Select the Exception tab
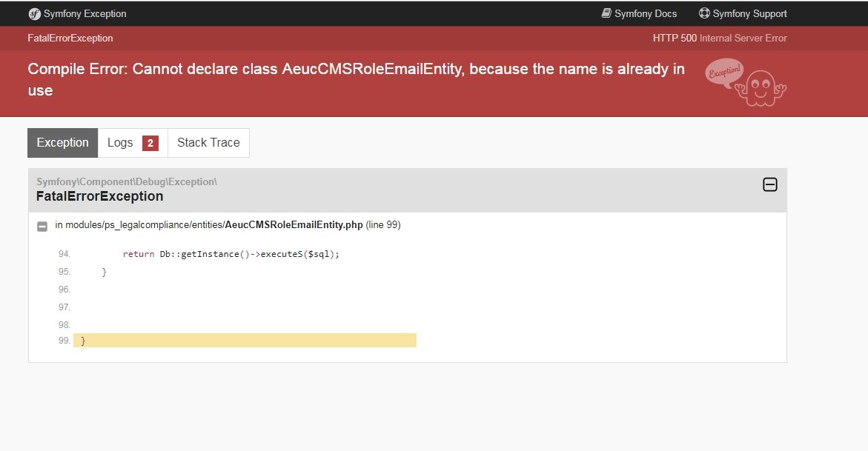 click(x=62, y=143)
